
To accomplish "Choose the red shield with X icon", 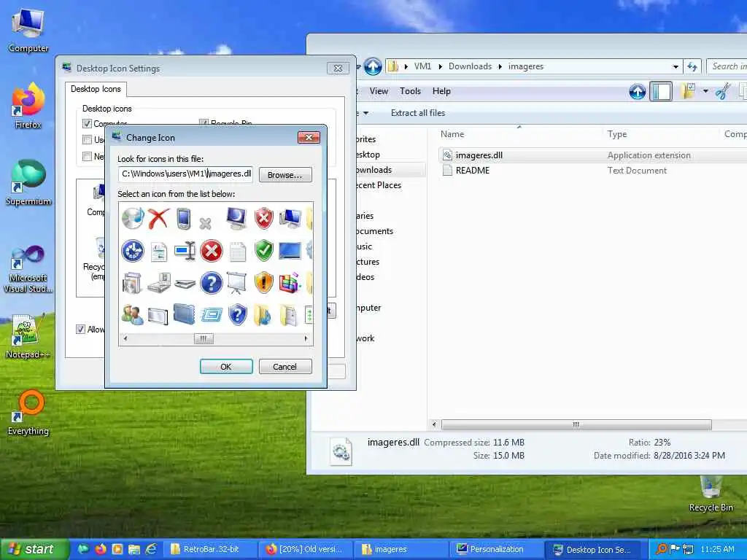I will [263, 219].
